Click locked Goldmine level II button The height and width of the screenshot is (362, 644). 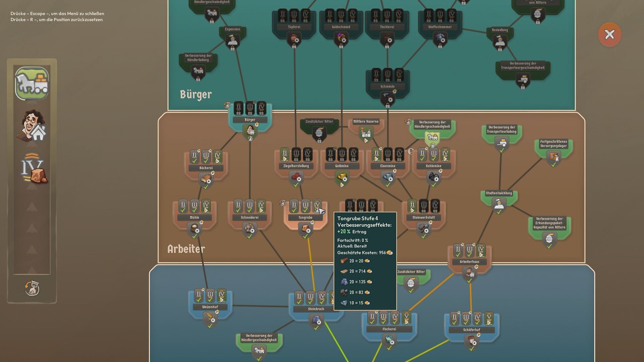[331, 154]
